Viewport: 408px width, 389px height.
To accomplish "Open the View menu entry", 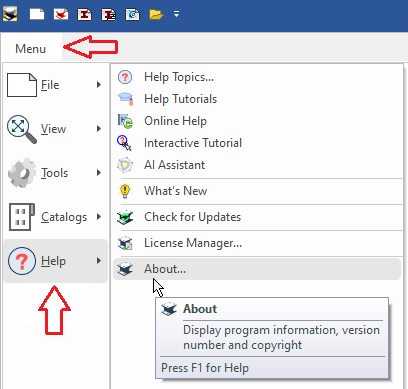I will point(55,129).
